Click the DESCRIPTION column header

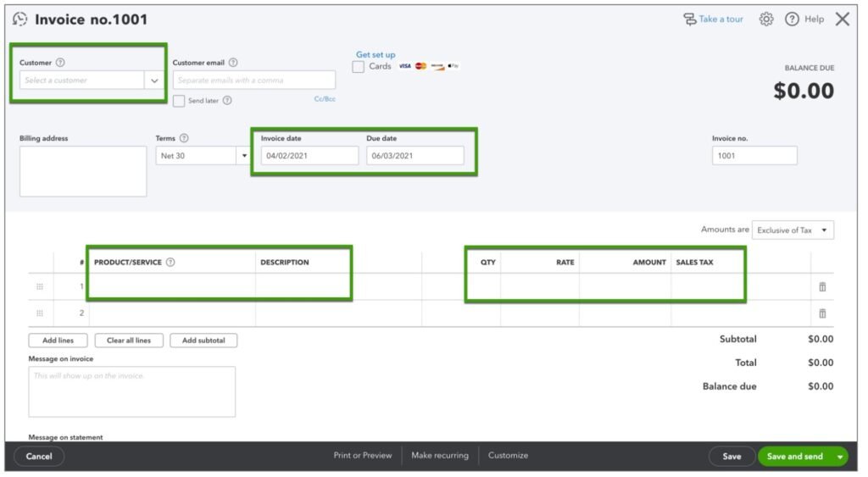pyautogui.click(x=285, y=263)
